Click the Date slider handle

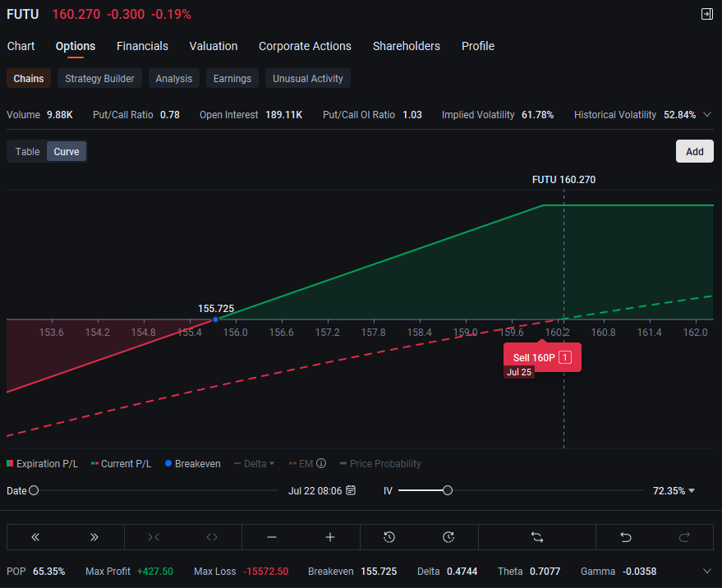pos(34,490)
